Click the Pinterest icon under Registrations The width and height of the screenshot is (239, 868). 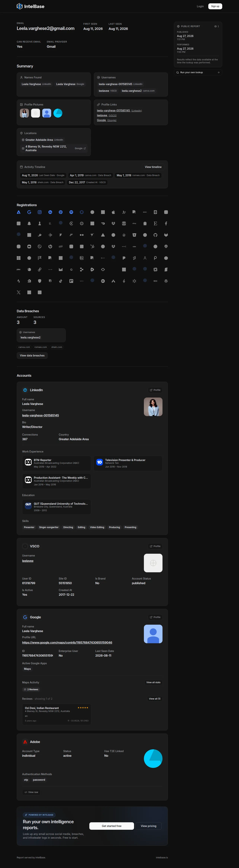click(x=60, y=212)
